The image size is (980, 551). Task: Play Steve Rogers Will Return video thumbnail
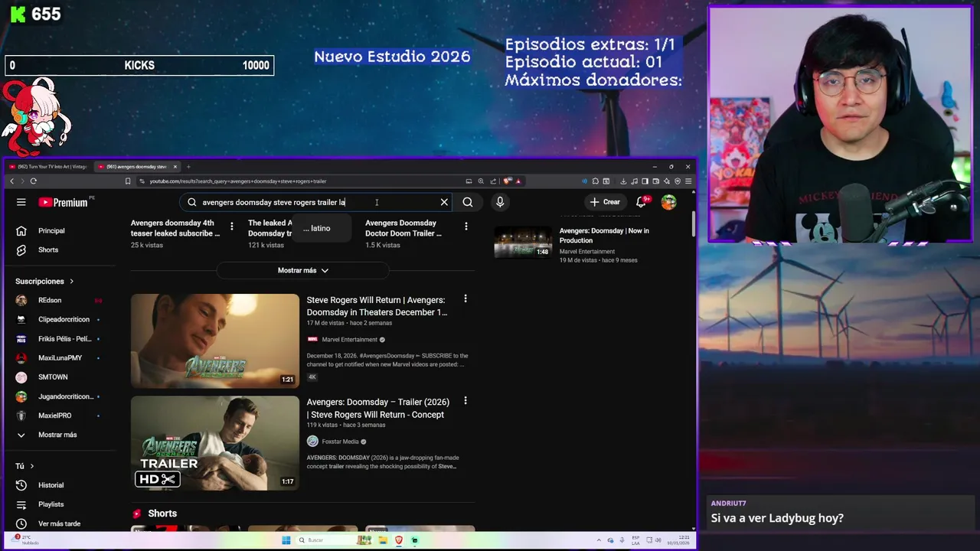pyautogui.click(x=215, y=341)
